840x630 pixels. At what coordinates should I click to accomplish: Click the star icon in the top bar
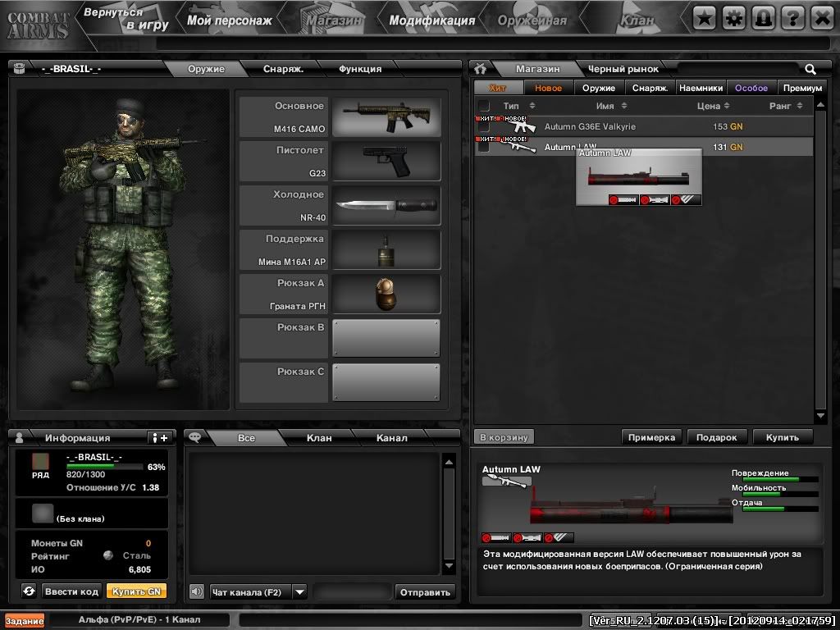[703, 16]
